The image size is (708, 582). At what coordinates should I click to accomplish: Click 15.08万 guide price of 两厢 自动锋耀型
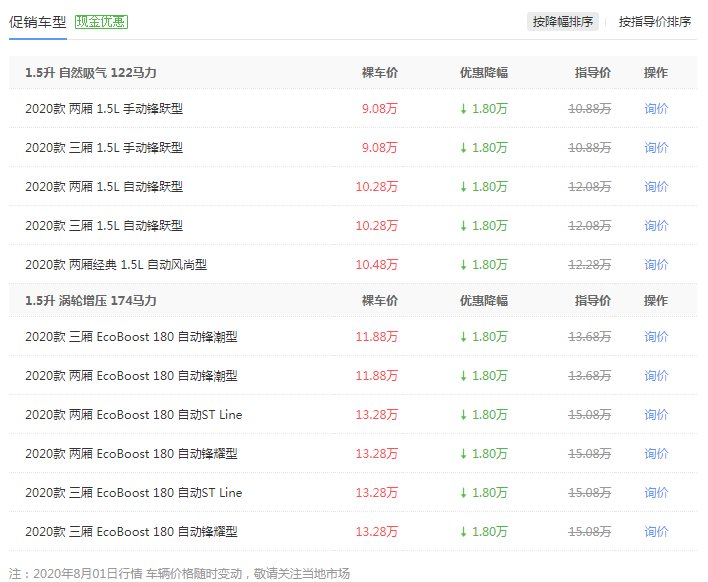[589, 453]
